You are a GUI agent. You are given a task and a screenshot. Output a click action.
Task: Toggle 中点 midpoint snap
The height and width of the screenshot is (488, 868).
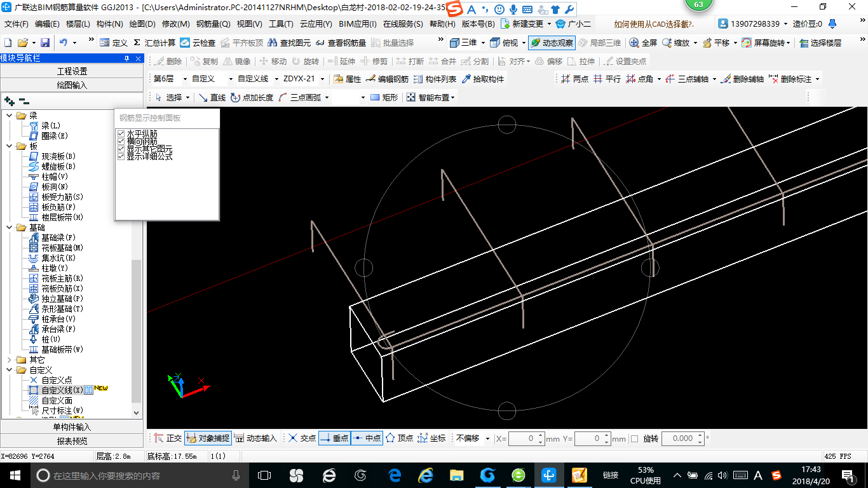pos(367,438)
